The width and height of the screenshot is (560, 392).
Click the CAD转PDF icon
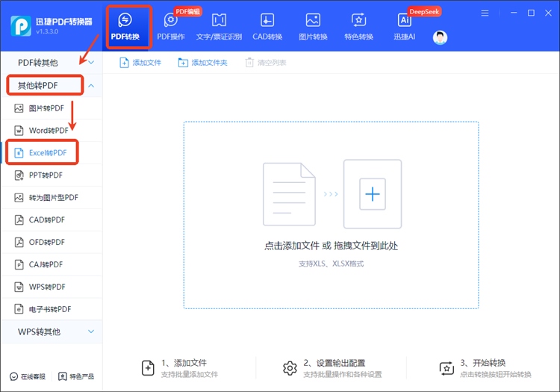19,220
